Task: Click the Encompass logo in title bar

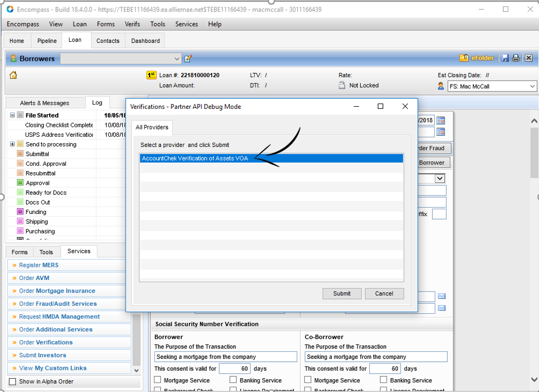Action: 10,10
